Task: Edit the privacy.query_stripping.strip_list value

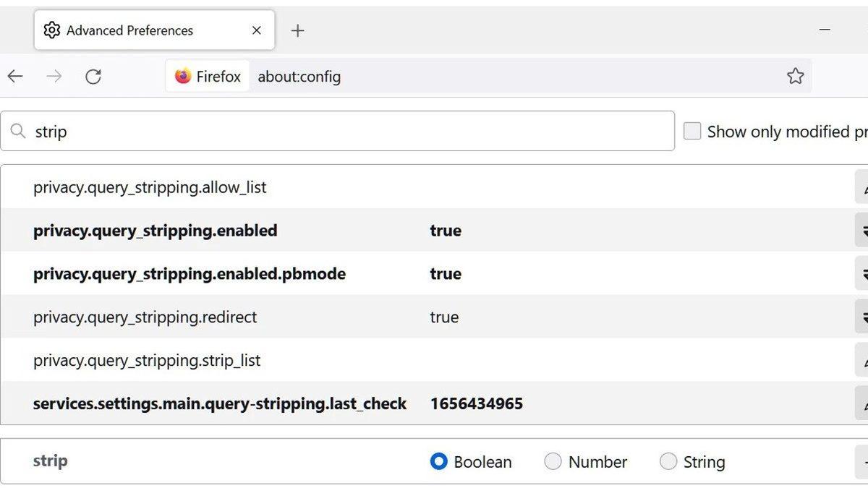Action: click(x=862, y=360)
